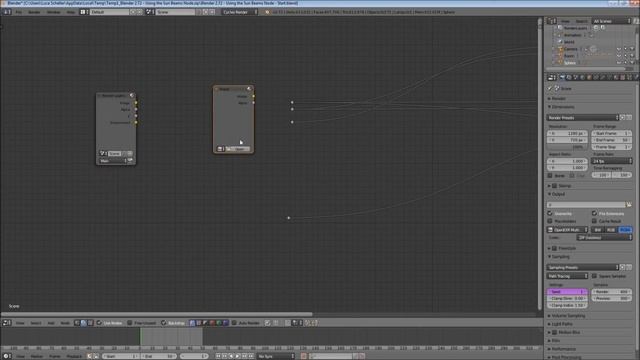The image size is (640, 360).
Task: Click the blue backdrop channel icon
Action: click(225, 323)
